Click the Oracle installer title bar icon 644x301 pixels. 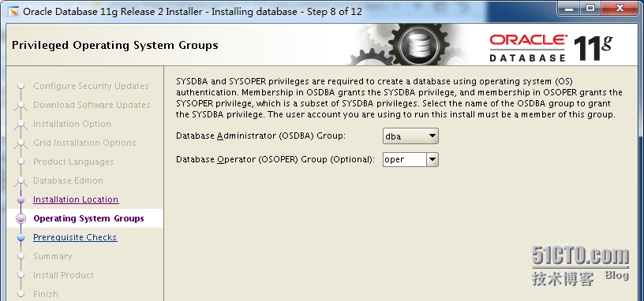point(13,12)
